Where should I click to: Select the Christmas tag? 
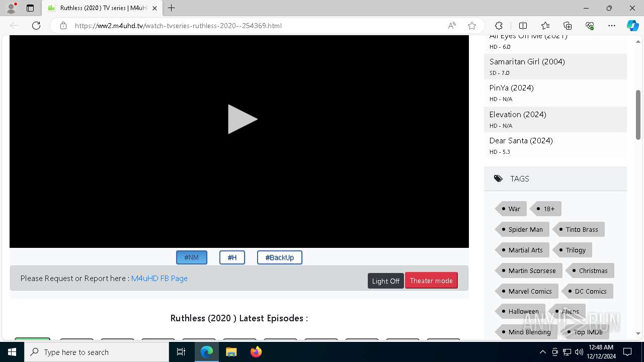pos(590,270)
